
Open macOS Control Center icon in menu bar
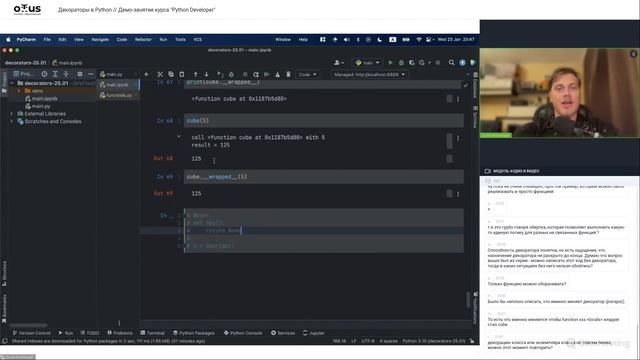[428, 40]
